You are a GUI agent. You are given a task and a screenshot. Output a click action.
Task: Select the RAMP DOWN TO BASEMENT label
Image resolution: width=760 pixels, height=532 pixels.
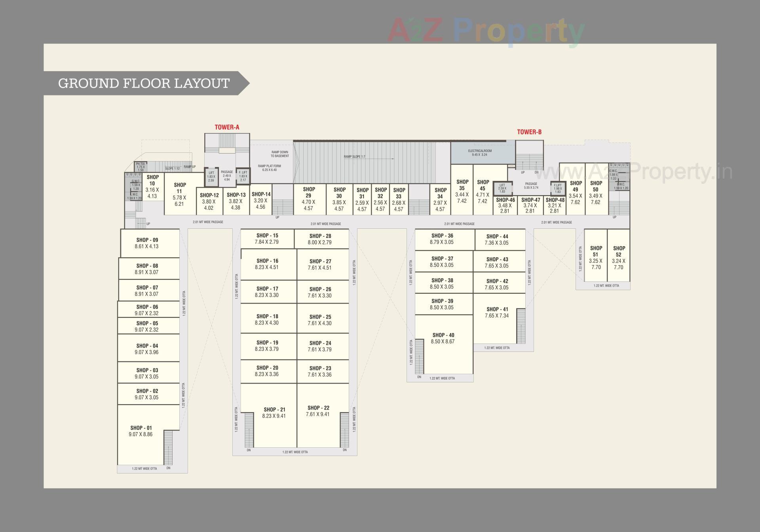pos(279,154)
